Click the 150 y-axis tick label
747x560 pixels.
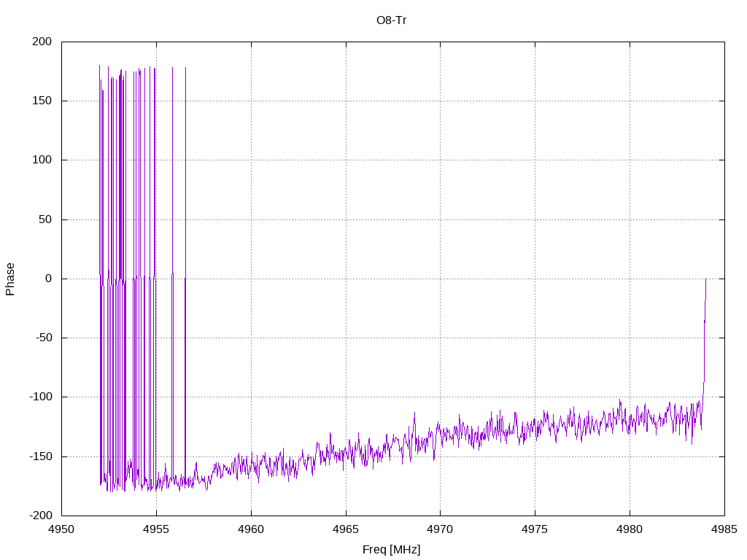(x=42, y=101)
